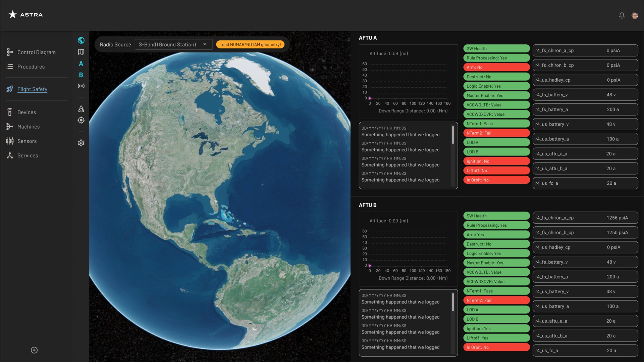Click Load NOMAR/NOTAM geometry button
The image size is (644, 362).
pyautogui.click(x=250, y=44)
